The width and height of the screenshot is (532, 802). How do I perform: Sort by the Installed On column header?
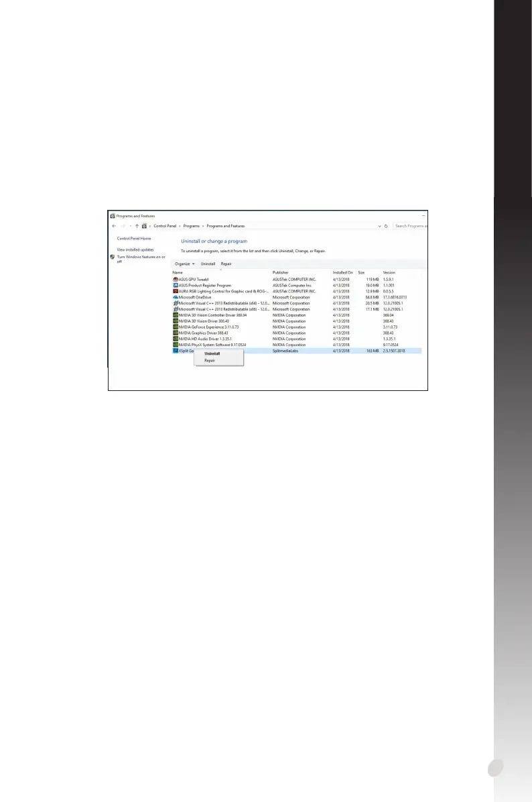(343, 273)
